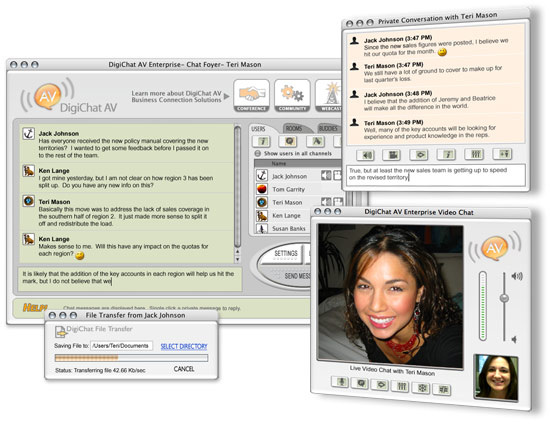
Task: Click the microphone icon in video chat toolbar
Action: (340, 382)
